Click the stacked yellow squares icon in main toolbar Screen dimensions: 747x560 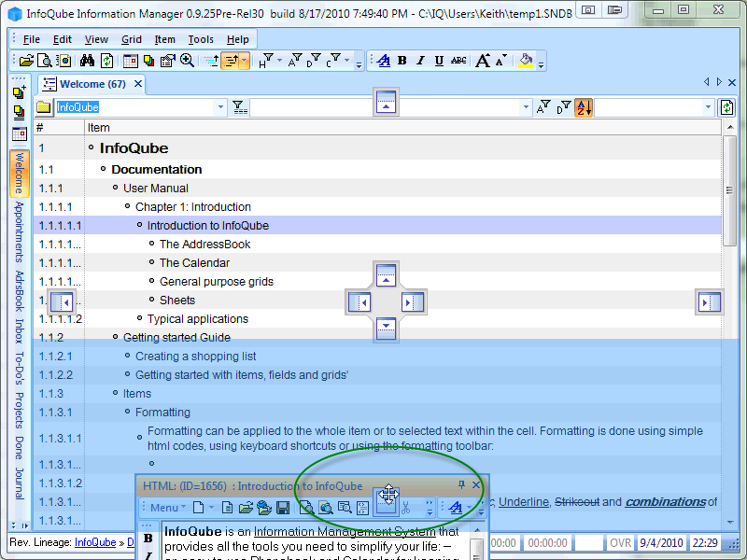click(149, 61)
